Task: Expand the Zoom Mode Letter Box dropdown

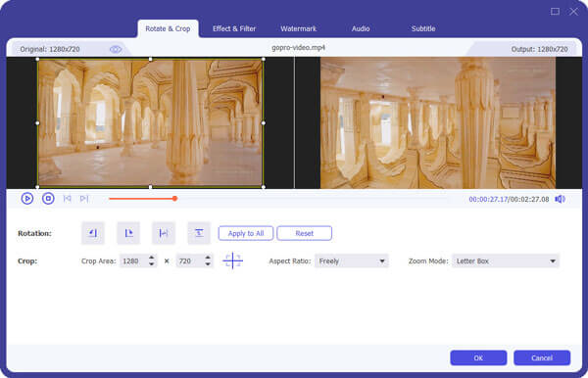Action: pos(506,260)
